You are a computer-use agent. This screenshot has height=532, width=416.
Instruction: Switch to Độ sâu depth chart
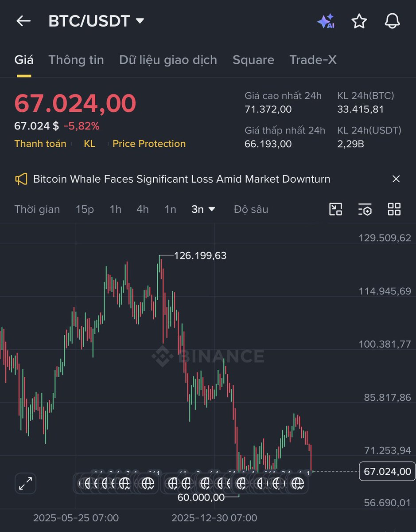click(x=251, y=209)
